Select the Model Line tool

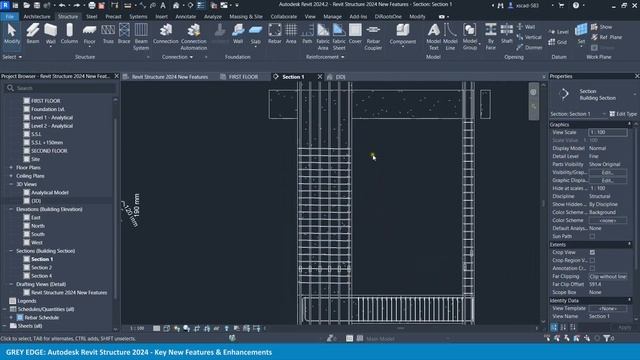pyautogui.click(x=450, y=36)
